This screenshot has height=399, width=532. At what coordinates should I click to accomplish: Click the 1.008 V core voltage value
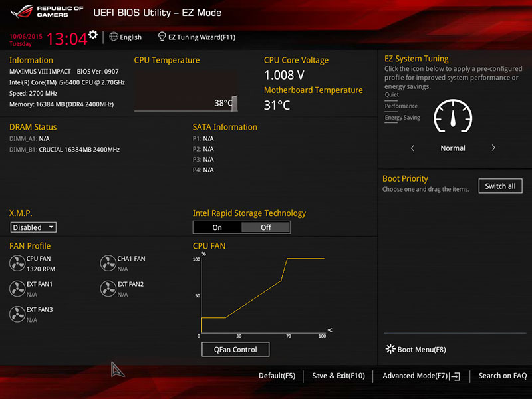click(284, 75)
